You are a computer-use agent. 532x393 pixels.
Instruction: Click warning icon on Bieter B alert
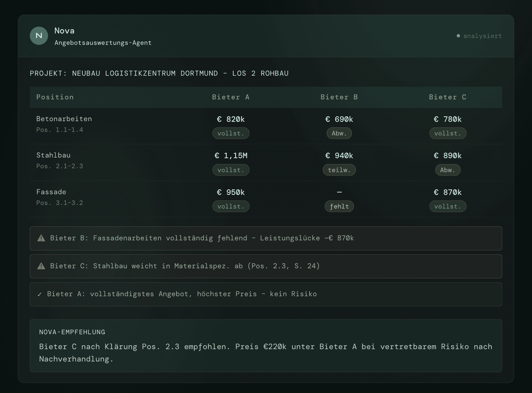point(41,238)
